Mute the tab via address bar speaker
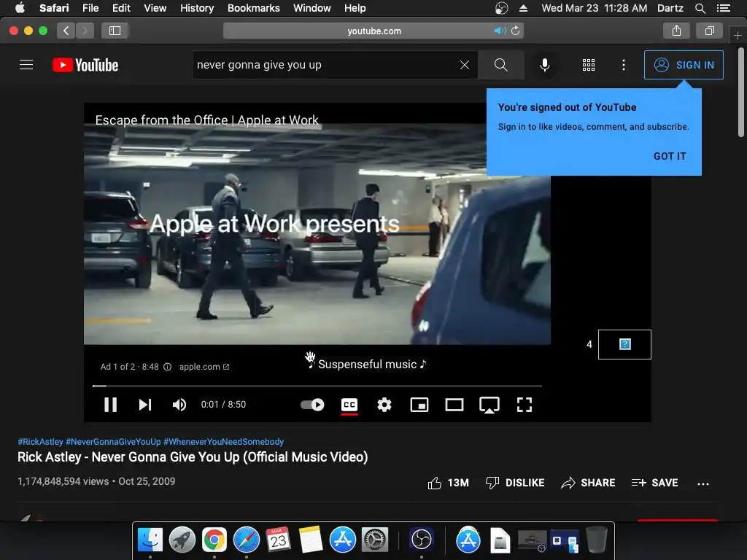This screenshot has width=747, height=560. pos(500,31)
